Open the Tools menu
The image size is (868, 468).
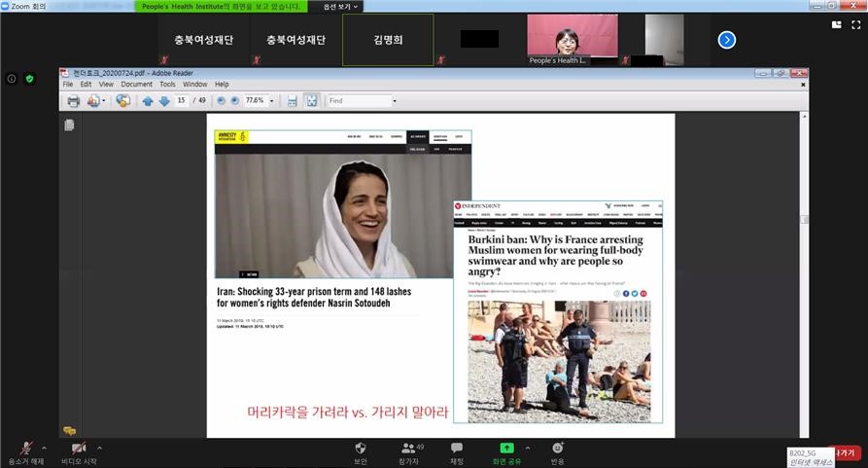(167, 85)
